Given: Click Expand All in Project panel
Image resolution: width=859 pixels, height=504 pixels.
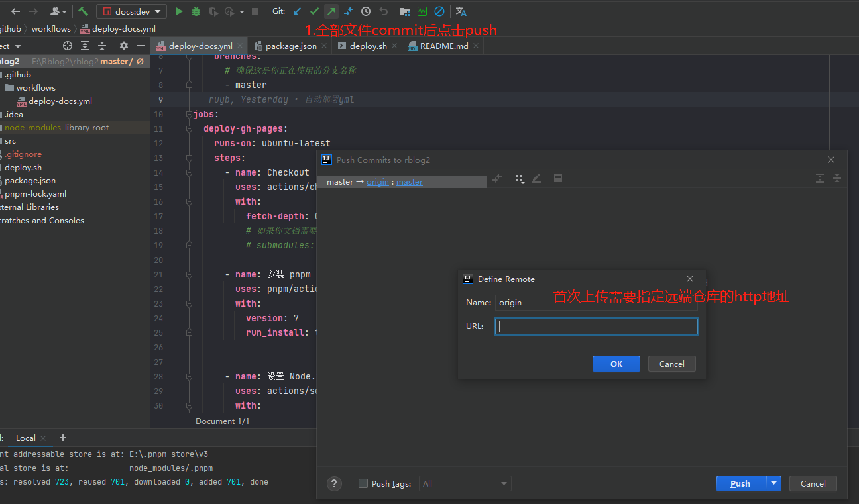Looking at the screenshot, I should coord(85,46).
